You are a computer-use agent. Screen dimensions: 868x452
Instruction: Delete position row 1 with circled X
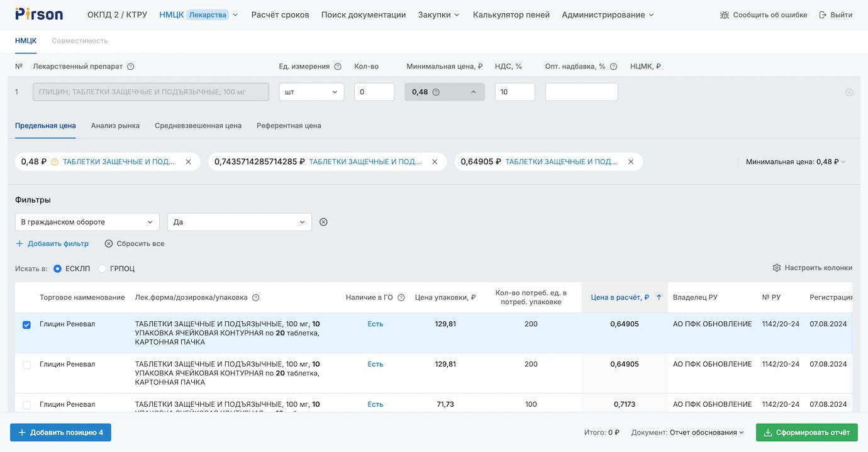pos(849,92)
